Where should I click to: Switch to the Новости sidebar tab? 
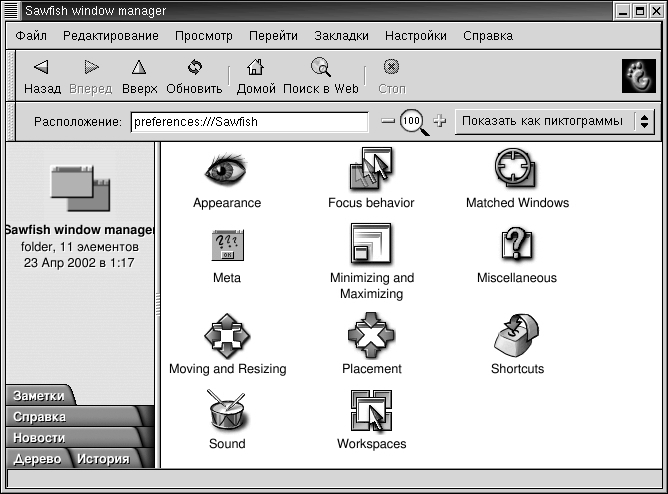[x=40, y=437]
